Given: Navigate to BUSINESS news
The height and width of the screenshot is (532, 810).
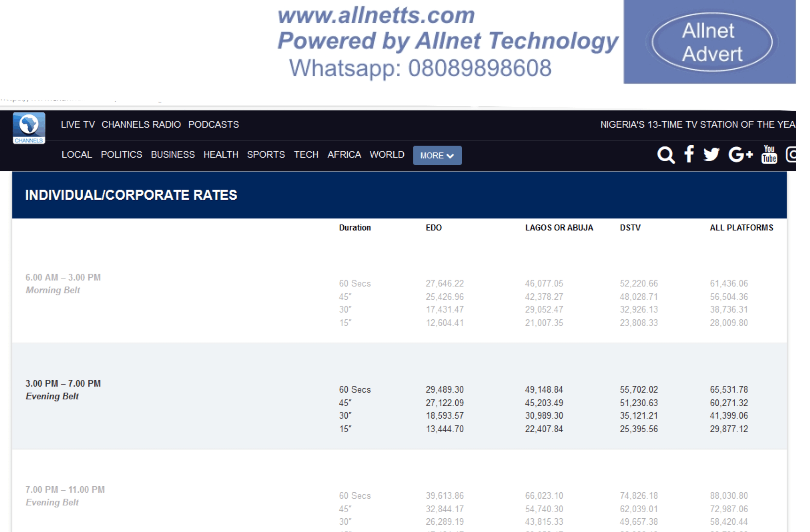Looking at the screenshot, I should [x=173, y=154].
